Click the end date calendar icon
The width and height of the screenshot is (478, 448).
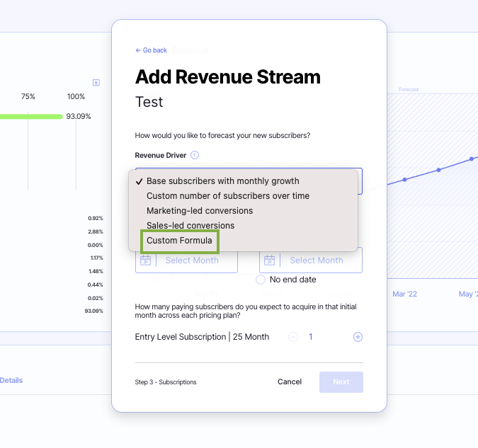[269, 260]
